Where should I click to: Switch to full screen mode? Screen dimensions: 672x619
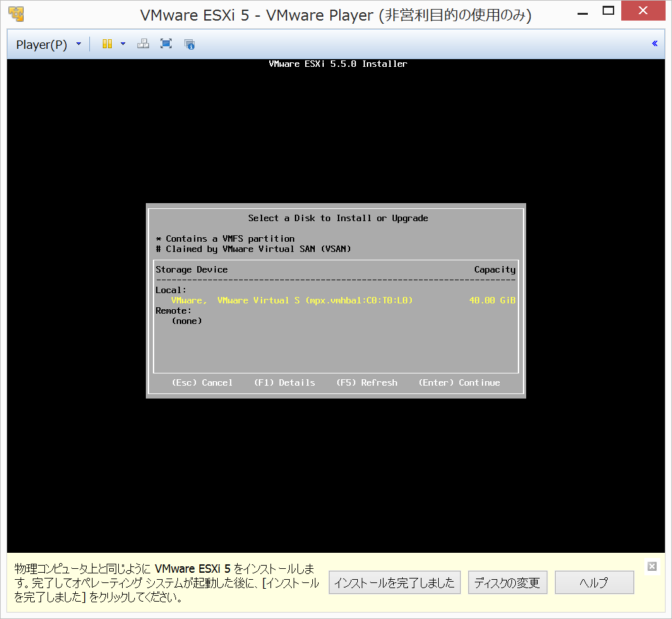(x=166, y=44)
